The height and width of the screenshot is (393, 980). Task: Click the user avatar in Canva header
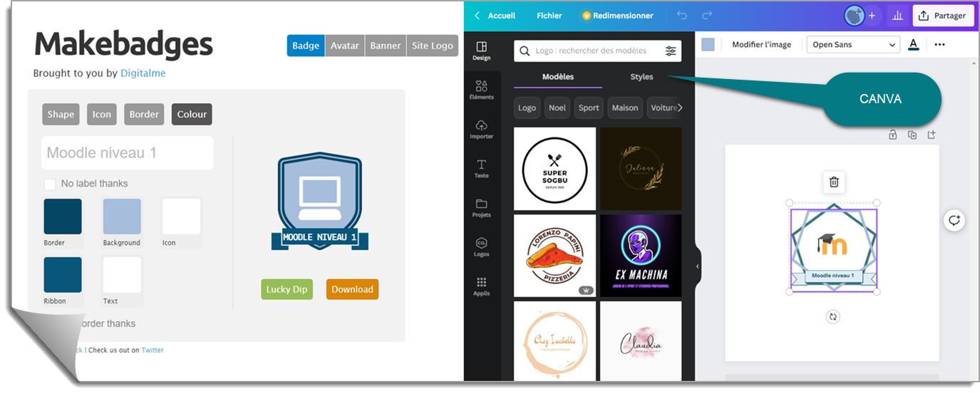tap(854, 15)
